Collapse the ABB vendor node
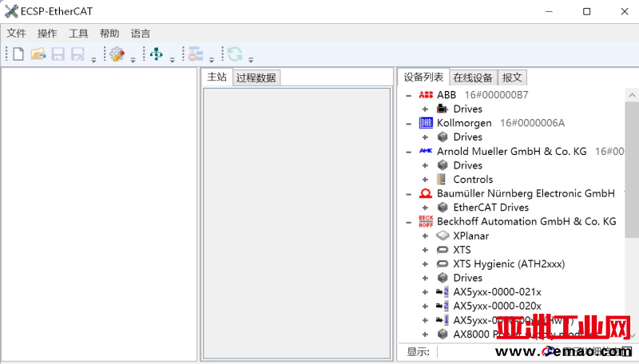Screen dimensions: 639x364 409,95
